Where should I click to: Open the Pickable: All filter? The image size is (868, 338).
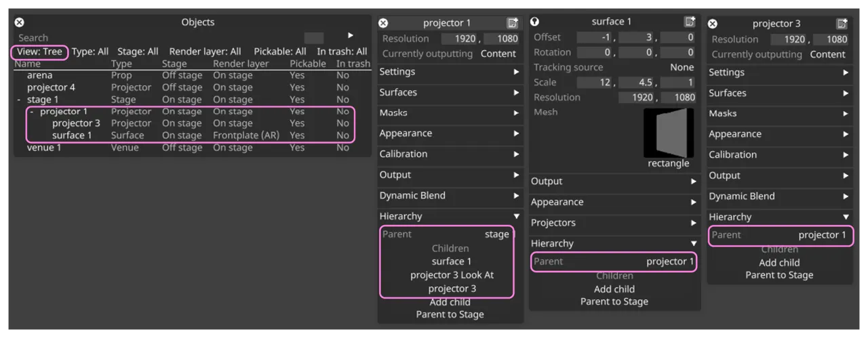tap(280, 51)
